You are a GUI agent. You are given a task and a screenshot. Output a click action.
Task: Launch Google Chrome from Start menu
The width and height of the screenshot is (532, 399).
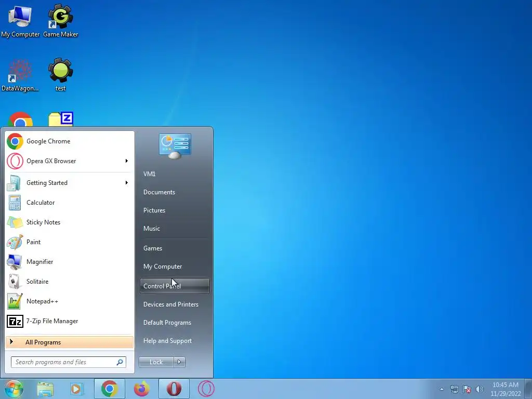pos(70,141)
